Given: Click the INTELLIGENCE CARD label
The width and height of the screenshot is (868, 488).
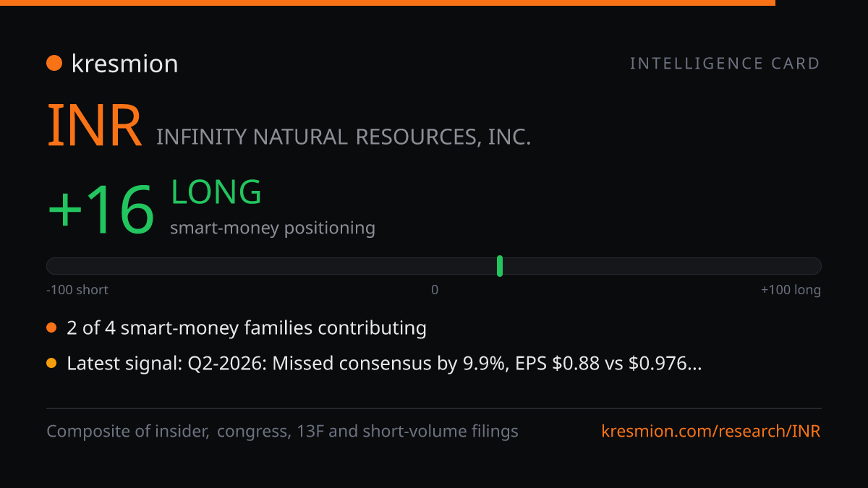Looking at the screenshot, I should tap(725, 64).
